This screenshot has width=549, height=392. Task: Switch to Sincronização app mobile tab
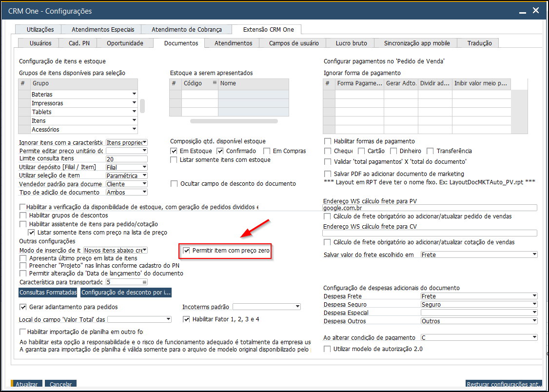click(x=417, y=43)
